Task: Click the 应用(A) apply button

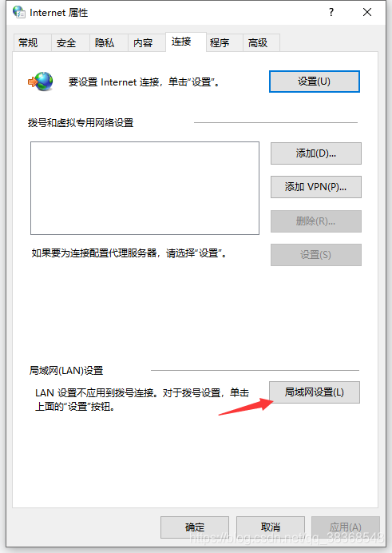Action: (346, 527)
